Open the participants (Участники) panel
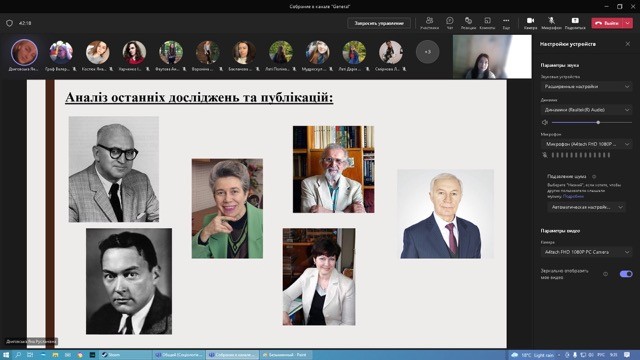Screen dimensions: 640x360 pos(429,23)
